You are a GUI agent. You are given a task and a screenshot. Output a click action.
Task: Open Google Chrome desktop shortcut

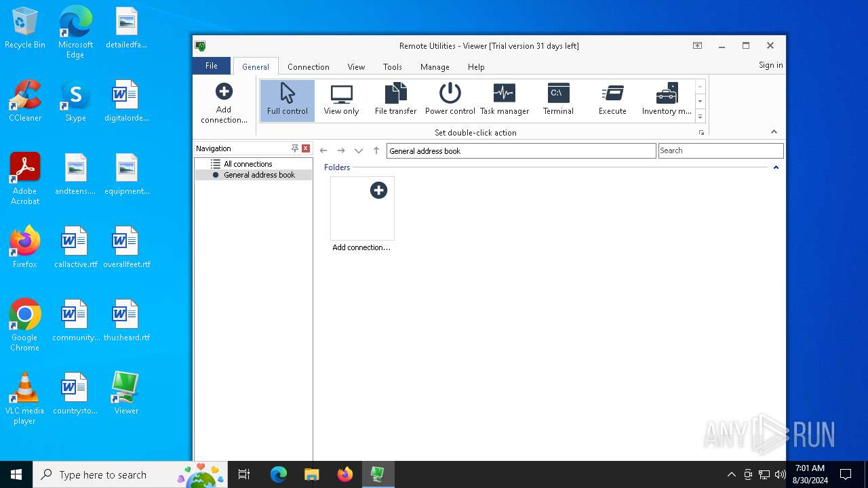tap(25, 325)
